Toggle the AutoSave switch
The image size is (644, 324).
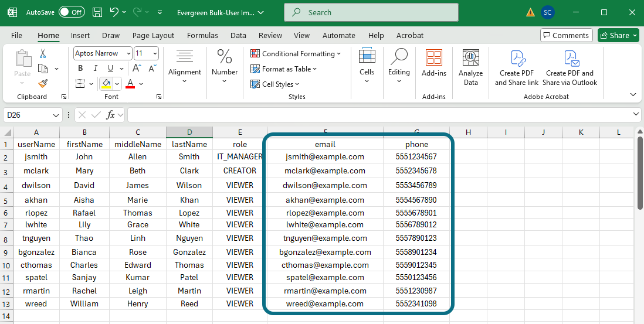tap(72, 12)
